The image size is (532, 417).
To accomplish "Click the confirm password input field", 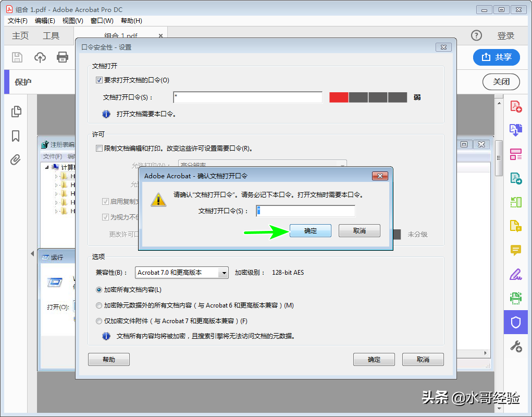I will click(x=306, y=211).
